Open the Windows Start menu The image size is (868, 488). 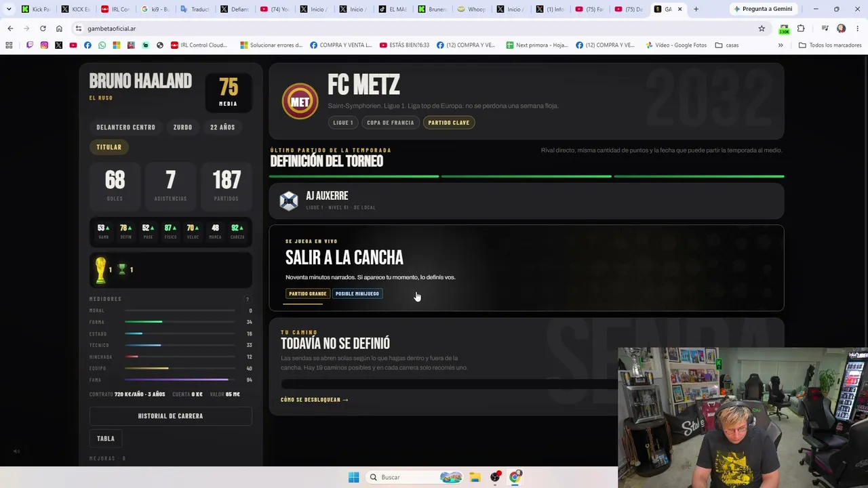click(x=353, y=477)
